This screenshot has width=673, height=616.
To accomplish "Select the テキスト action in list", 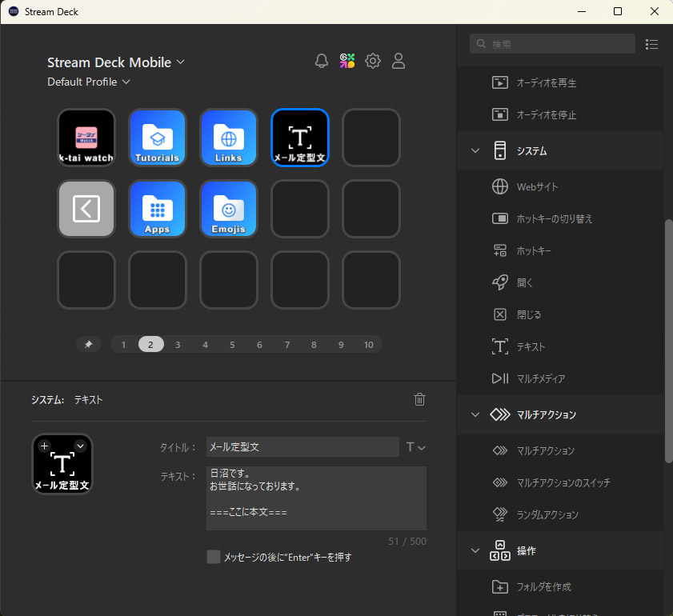I will tap(560, 346).
